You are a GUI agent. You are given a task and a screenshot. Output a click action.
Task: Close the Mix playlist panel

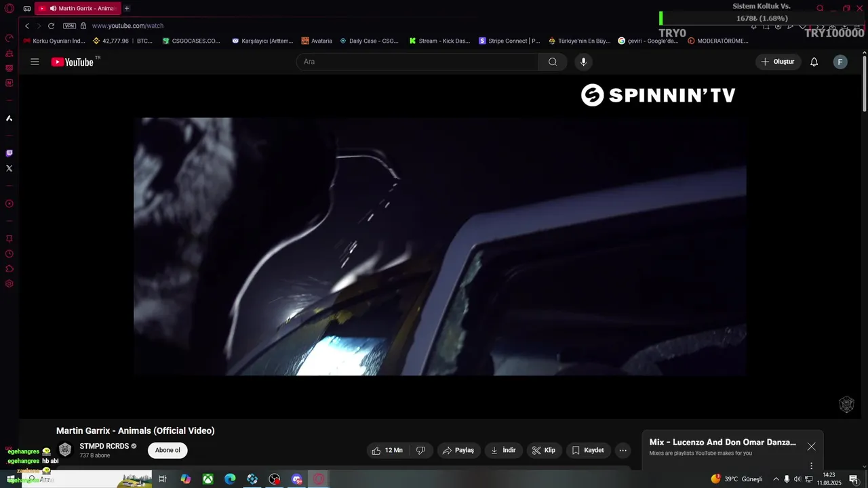pos(811,446)
